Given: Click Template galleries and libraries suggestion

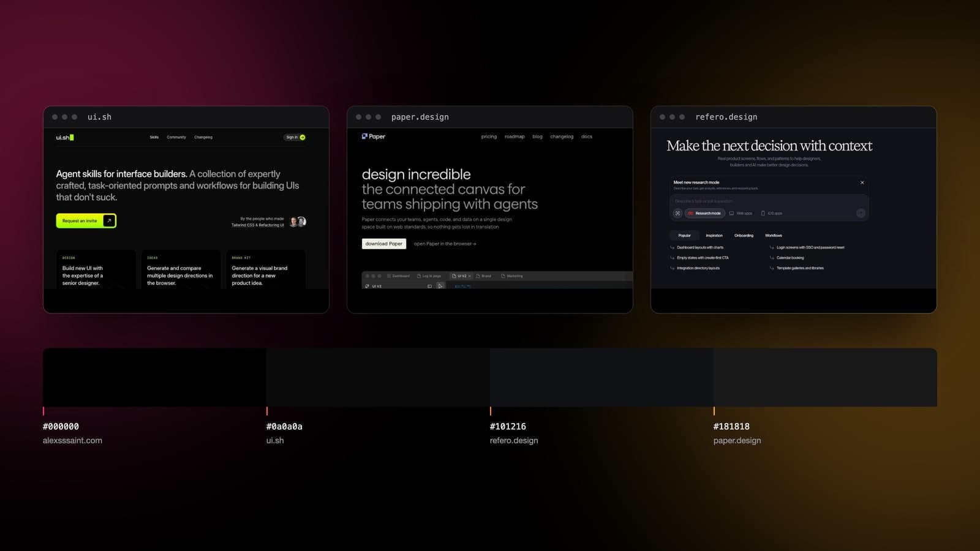Looking at the screenshot, I should click(797, 268).
